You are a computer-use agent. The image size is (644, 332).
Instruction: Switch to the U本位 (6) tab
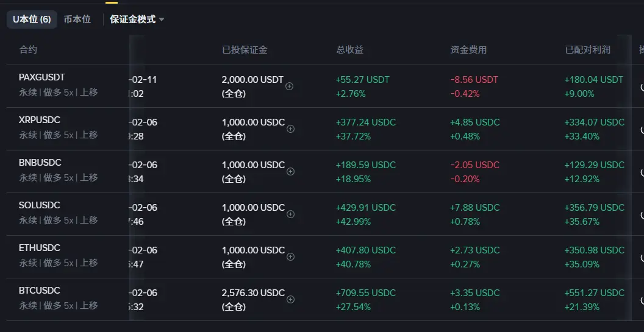[32, 19]
